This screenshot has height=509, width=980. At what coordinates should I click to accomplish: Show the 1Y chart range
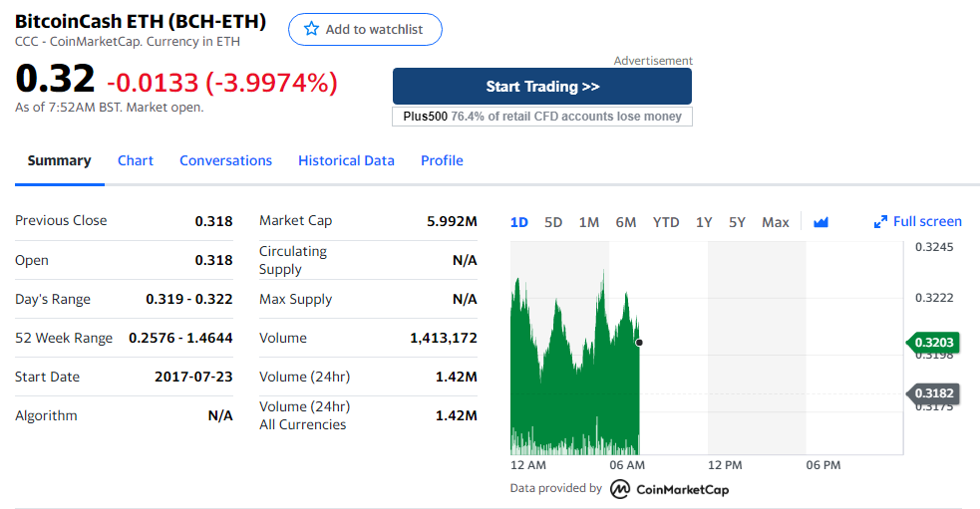click(x=704, y=222)
